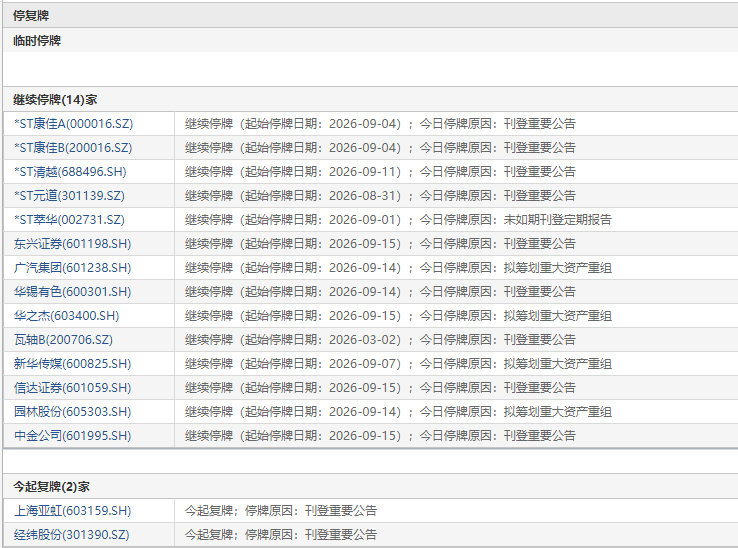The width and height of the screenshot is (738, 548).
Task: Select suspension details for *ST康佳B row
Action: [x=380, y=148]
